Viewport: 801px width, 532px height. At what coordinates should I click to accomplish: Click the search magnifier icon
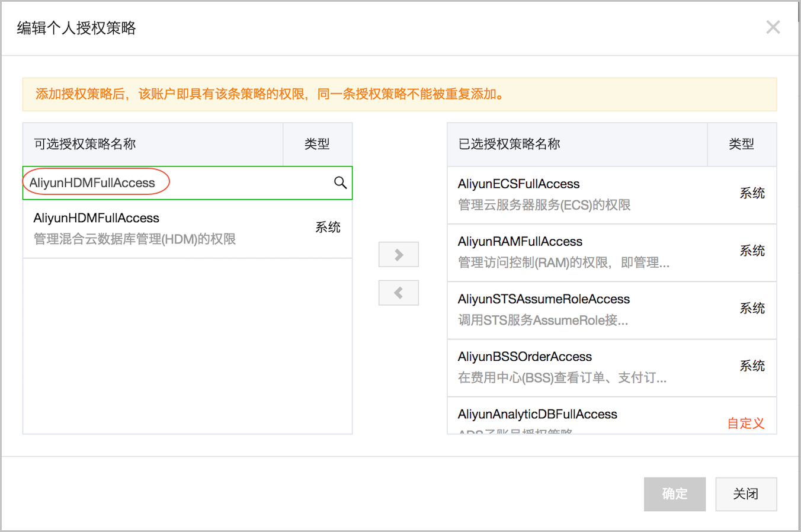[x=340, y=182]
